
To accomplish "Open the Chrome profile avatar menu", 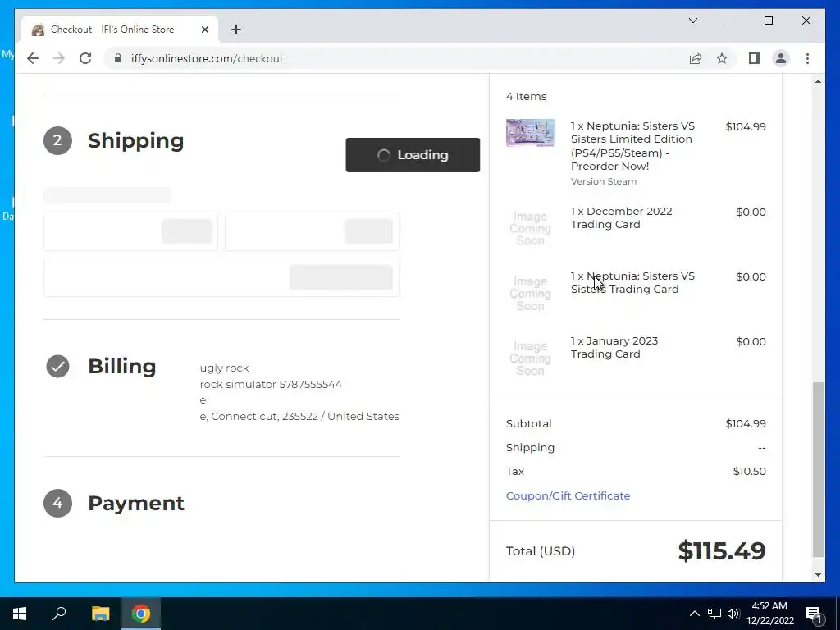I will pyautogui.click(x=781, y=58).
